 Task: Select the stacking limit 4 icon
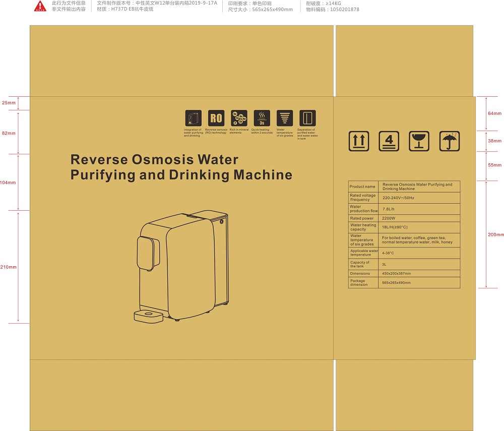(389, 141)
